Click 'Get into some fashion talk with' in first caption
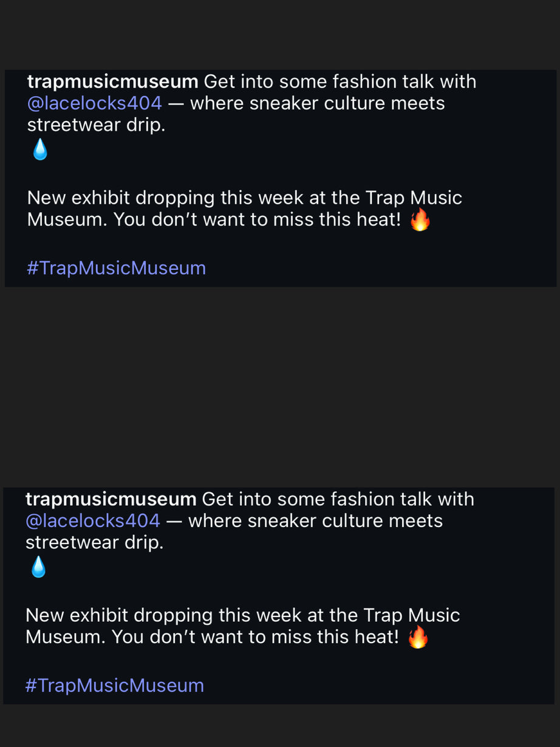 [x=340, y=82]
